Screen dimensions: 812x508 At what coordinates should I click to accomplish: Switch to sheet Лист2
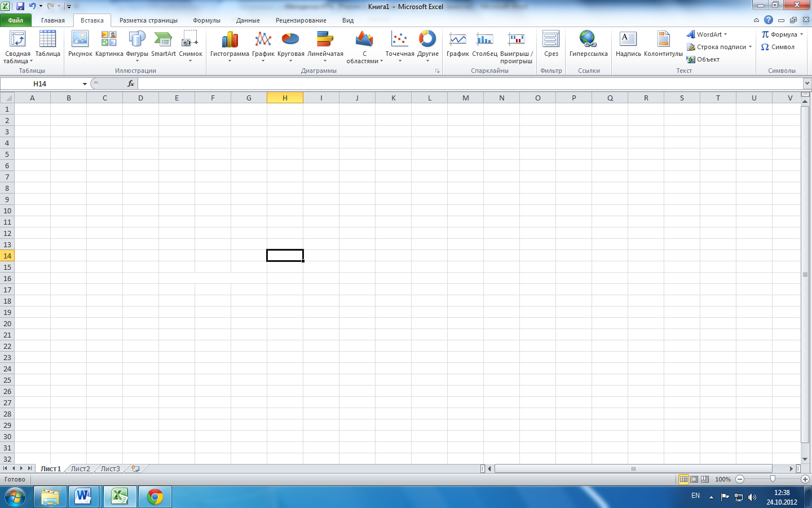point(81,468)
